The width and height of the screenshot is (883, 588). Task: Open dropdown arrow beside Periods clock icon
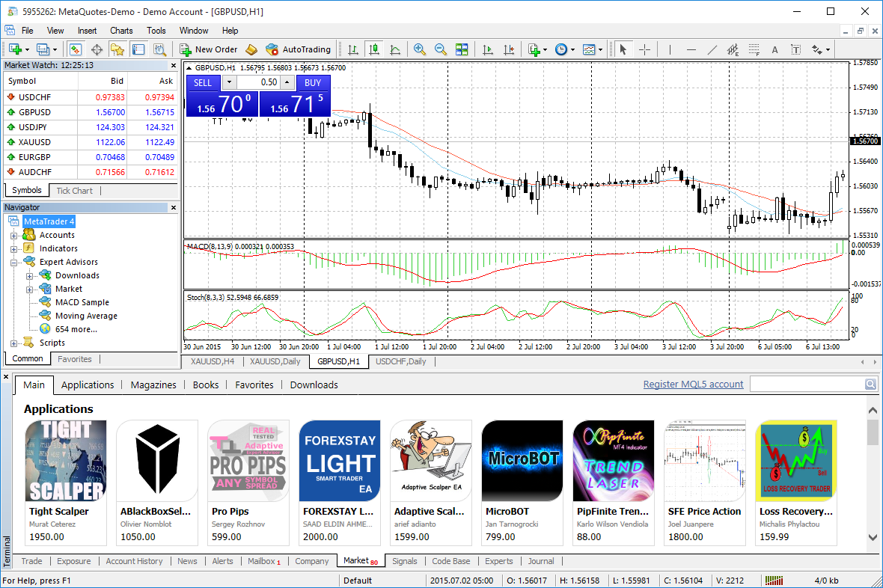[572, 49]
